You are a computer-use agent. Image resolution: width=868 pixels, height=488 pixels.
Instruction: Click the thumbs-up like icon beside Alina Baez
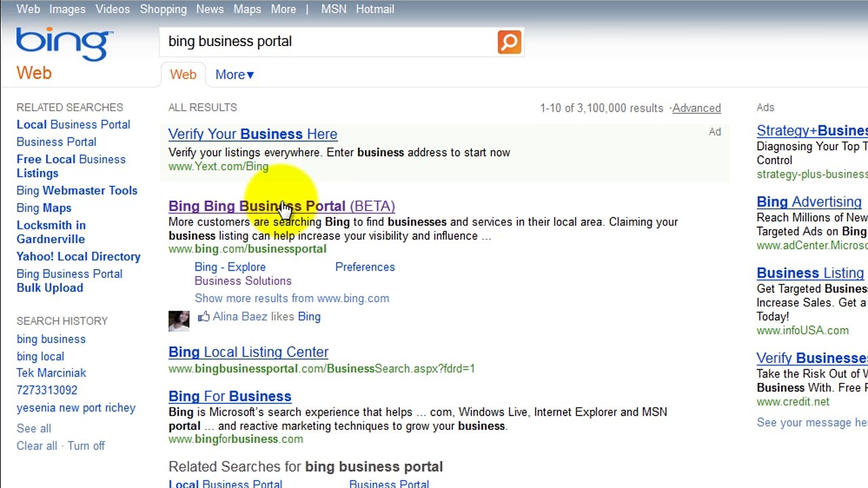pyautogui.click(x=203, y=317)
